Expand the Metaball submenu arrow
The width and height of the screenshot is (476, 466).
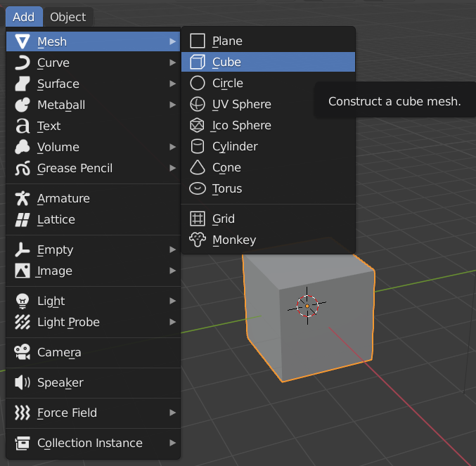(172, 105)
